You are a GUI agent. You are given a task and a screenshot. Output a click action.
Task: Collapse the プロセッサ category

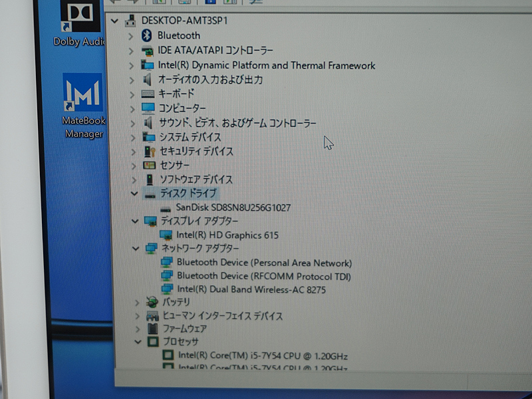(x=138, y=342)
